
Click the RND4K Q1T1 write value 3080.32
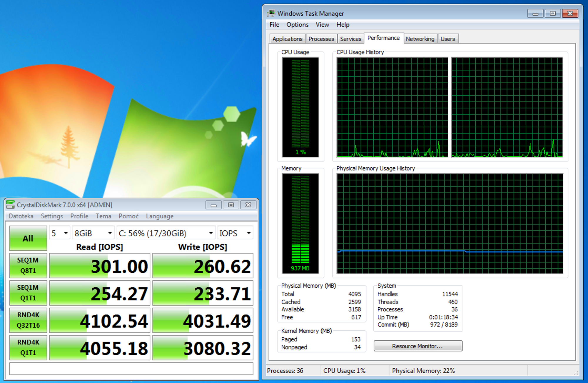coord(203,348)
